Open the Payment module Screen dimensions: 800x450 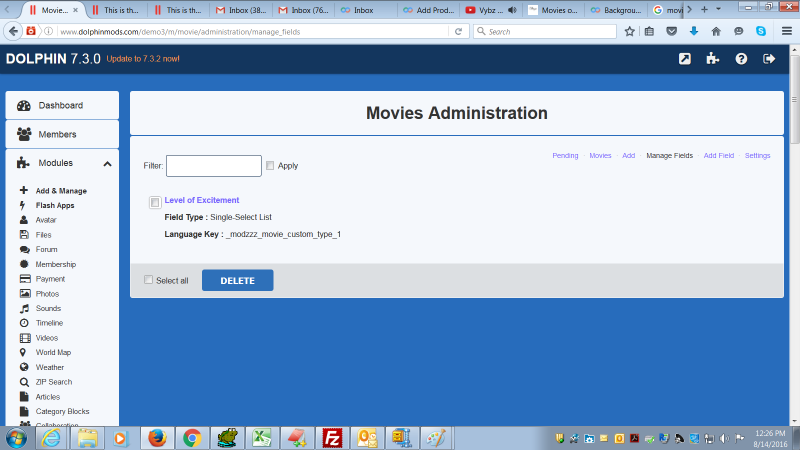tap(50, 279)
